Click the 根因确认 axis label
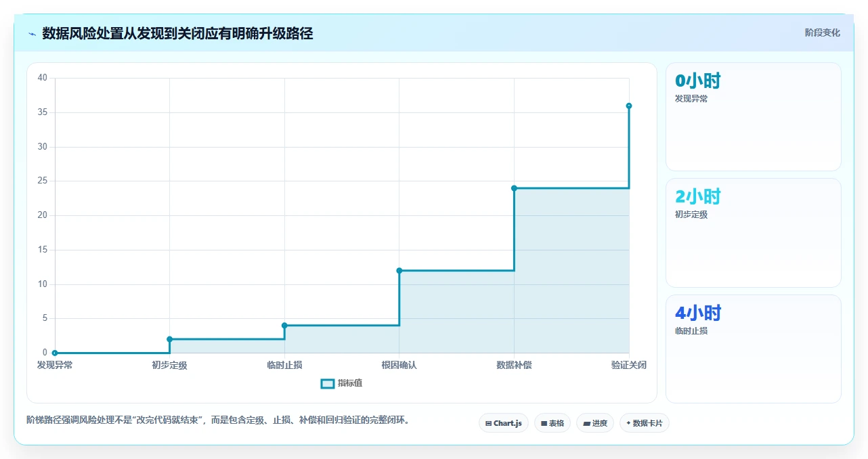The width and height of the screenshot is (868, 459). coord(399,366)
